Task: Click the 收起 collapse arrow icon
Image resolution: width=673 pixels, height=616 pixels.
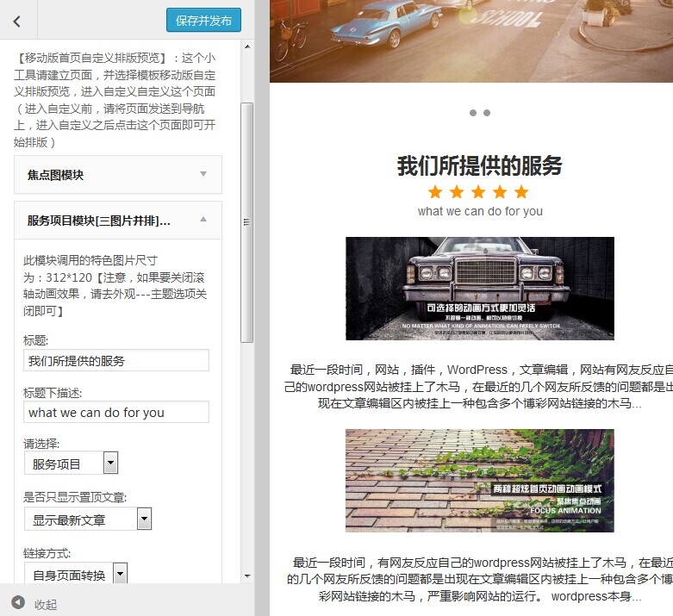Action: (18, 602)
